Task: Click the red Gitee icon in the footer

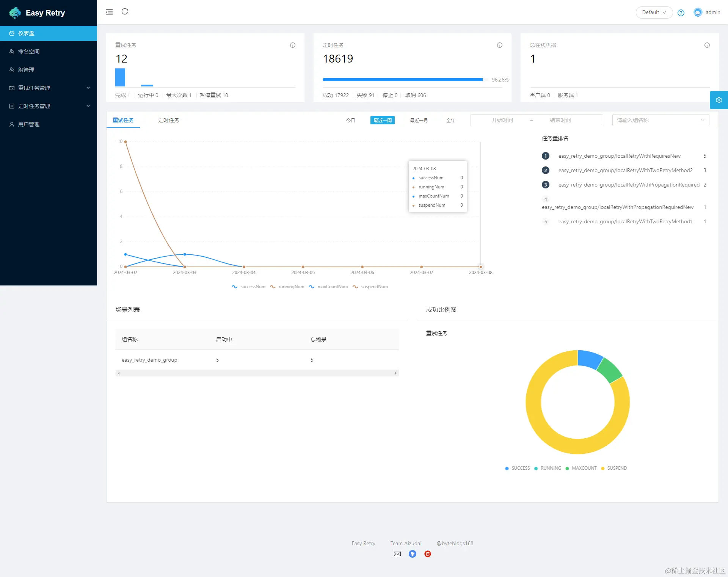Action: point(428,554)
